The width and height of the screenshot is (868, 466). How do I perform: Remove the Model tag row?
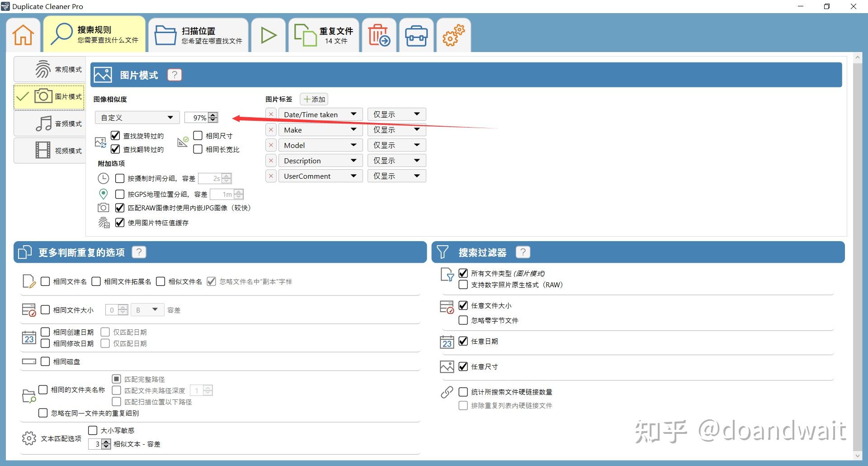pos(271,145)
